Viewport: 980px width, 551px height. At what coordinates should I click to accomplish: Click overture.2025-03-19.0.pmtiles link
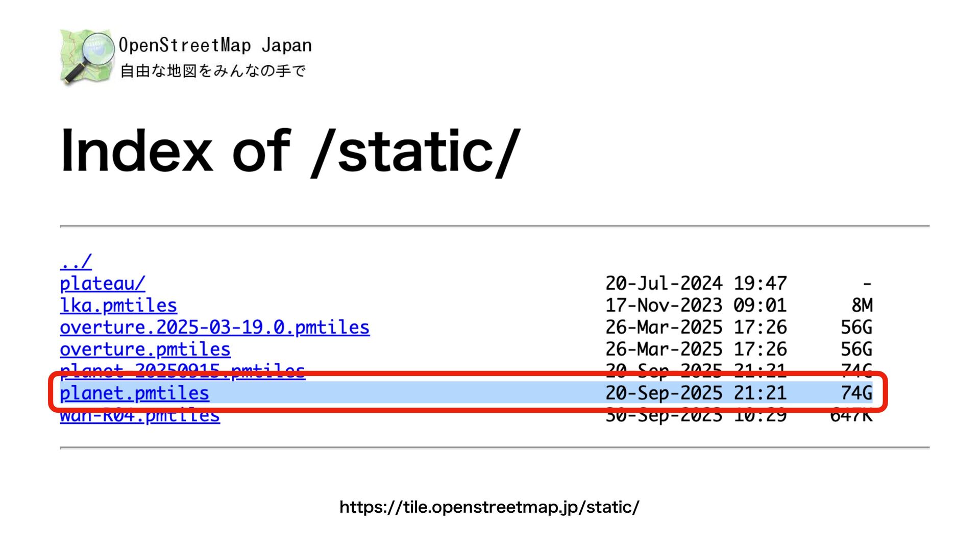[x=214, y=328]
